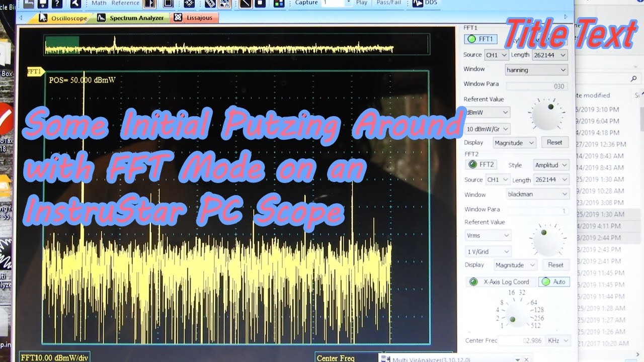Click the vertical cursor measurement icon
The height and width of the screenshot is (362, 644).
click(149, 3)
